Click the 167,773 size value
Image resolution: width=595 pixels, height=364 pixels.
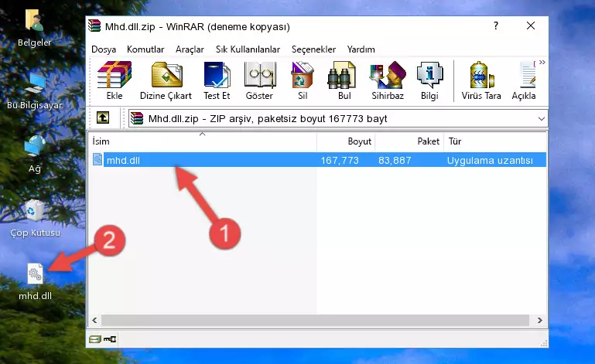[x=340, y=161]
